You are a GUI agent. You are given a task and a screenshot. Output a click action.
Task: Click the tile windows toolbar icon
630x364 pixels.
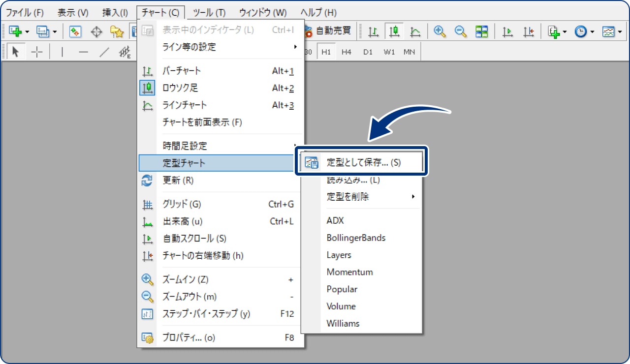pyautogui.click(x=481, y=31)
